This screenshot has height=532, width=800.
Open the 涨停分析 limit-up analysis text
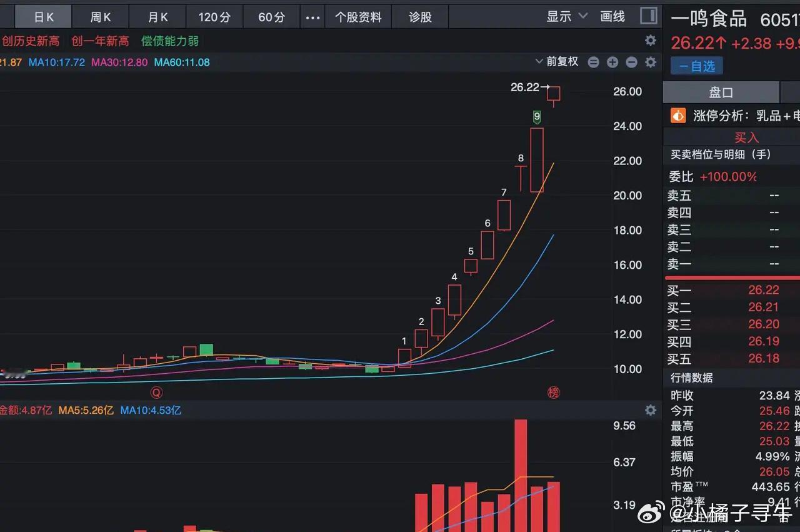point(746,116)
